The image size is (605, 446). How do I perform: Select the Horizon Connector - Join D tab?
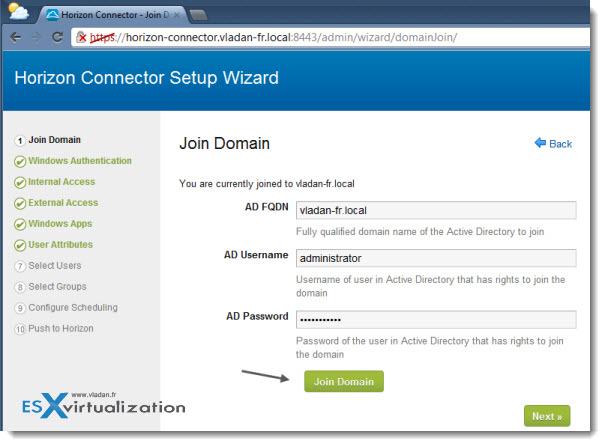click(115, 15)
